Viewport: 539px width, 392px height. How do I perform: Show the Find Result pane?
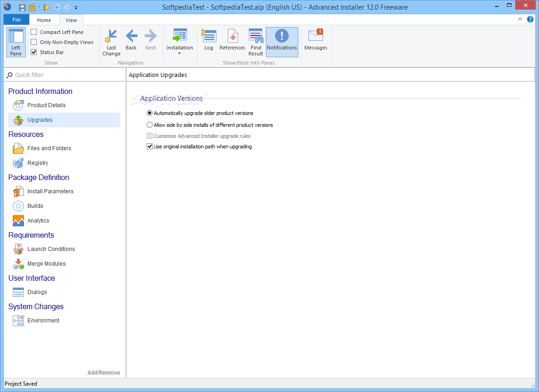point(256,42)
